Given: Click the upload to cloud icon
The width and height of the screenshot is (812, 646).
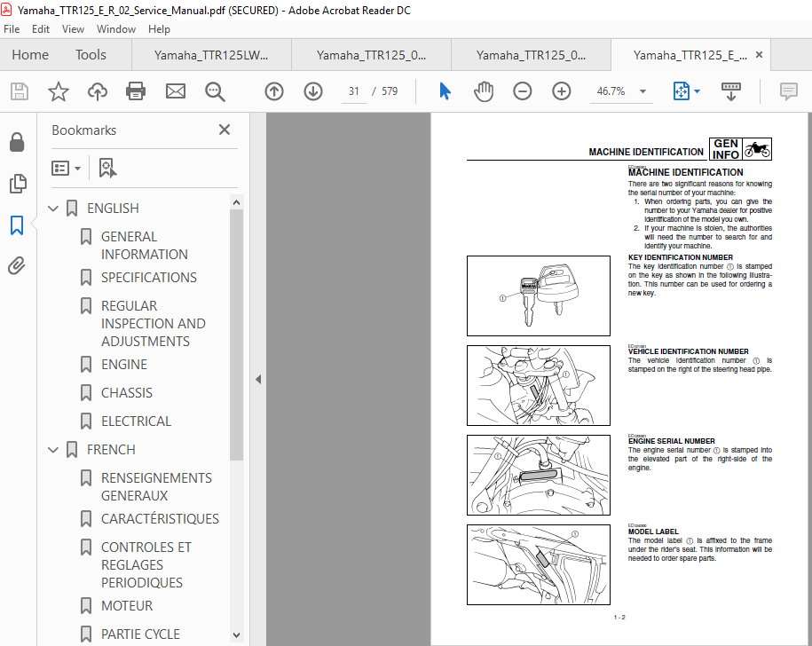Looking at the screenshot, I should click(x=98, y=91).
